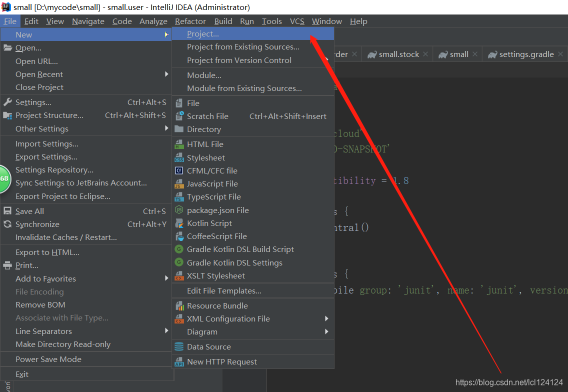
Task: Click the Gradle Kotlin DSL Build Script icon
Action: tap(179, 249)
